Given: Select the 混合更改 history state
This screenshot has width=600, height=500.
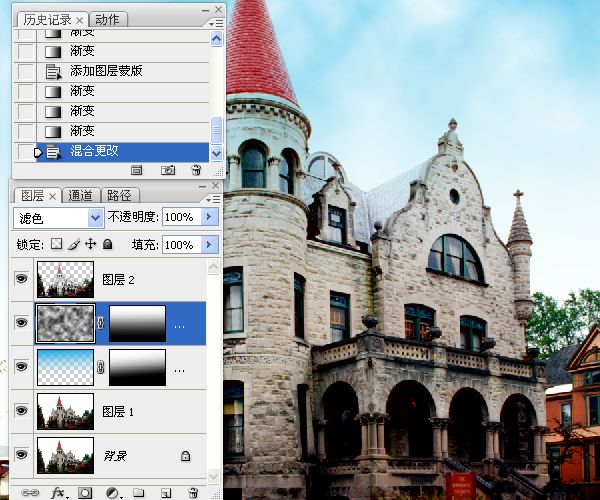Looking at the screenshot, I should 123,152.
